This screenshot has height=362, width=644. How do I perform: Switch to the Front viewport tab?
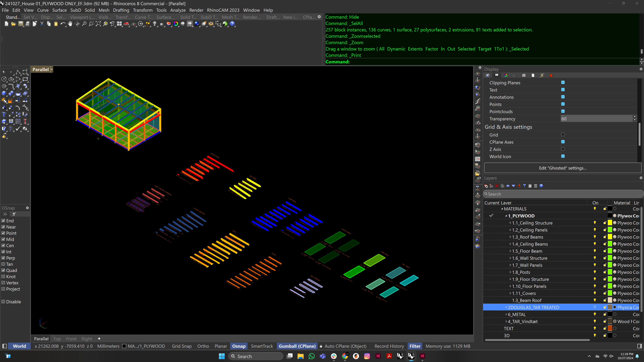coord(71,339)
